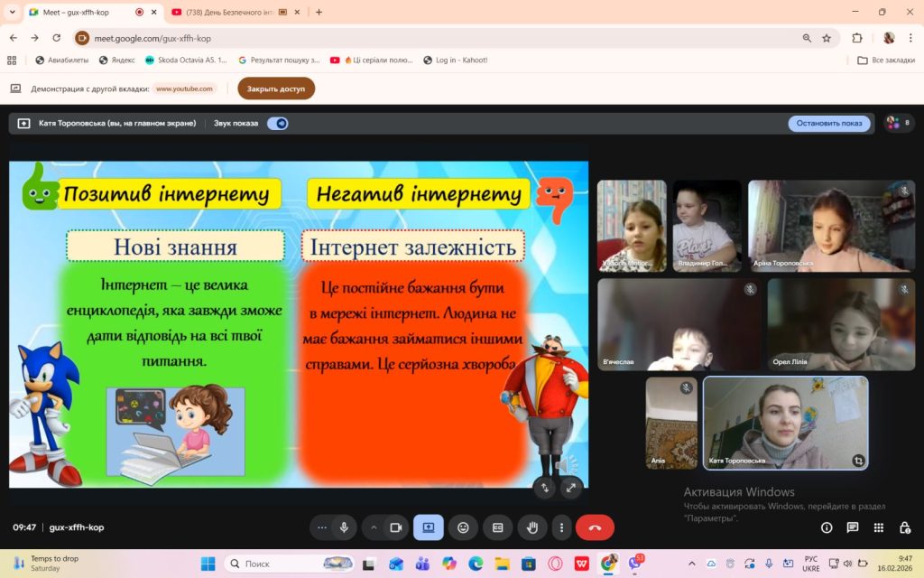Open the reactions emoji panel
This screenshot has height=578, width=924.
point(463,527)
